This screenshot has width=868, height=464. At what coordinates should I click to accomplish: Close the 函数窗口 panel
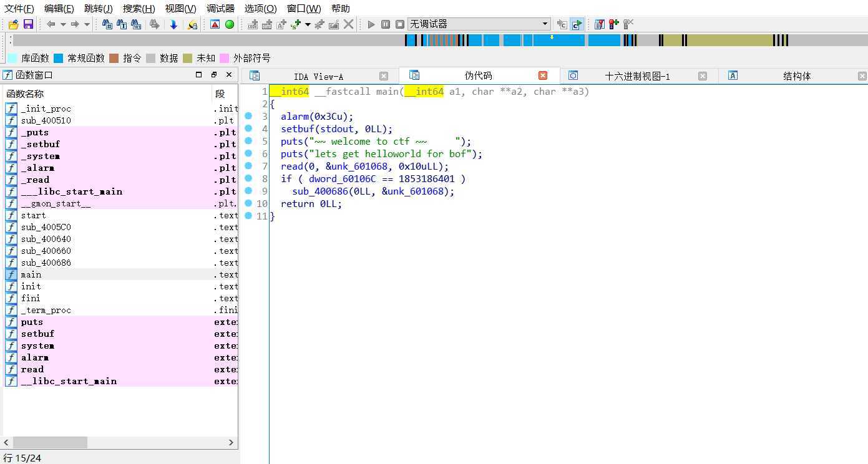(229, 74)
